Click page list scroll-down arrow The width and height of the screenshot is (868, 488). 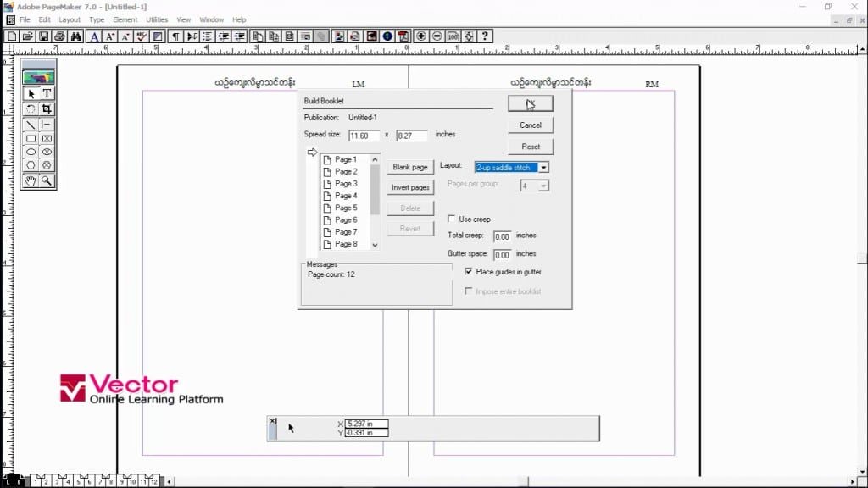pyautogui.click(x=375, y=245)
